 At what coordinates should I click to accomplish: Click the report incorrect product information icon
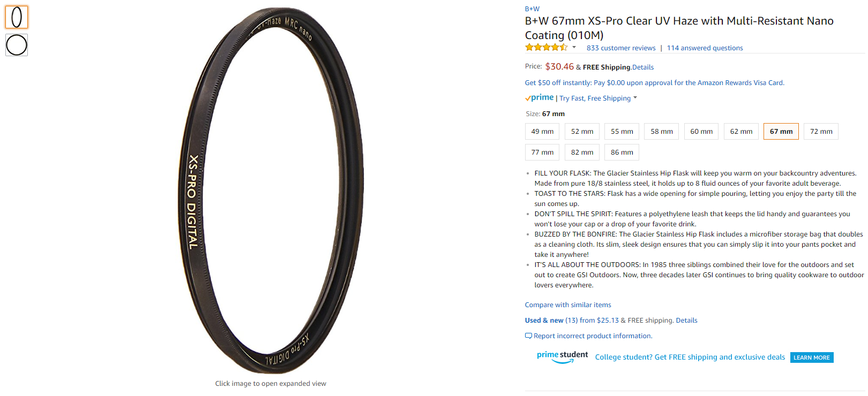[528, 336]
